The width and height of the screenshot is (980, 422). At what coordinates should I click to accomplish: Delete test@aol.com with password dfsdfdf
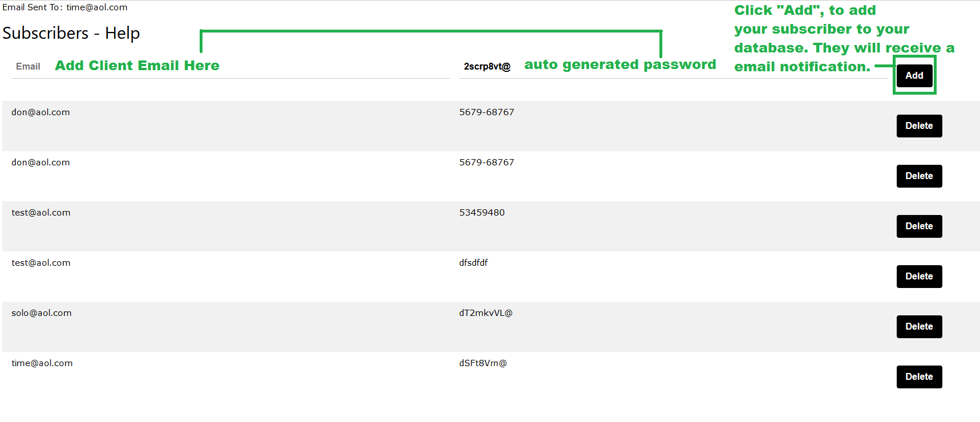pos(919,277)
